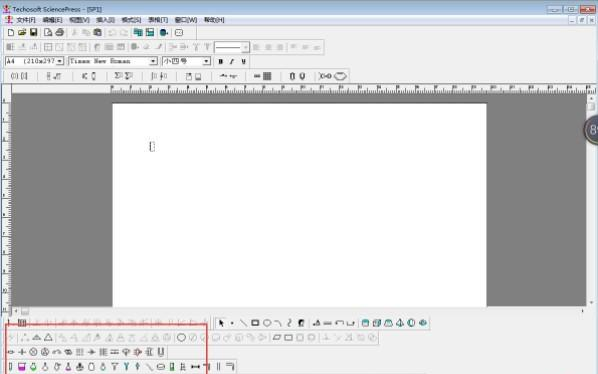
Task: Open the 编辑(E) menu
Action: (52, 20)
